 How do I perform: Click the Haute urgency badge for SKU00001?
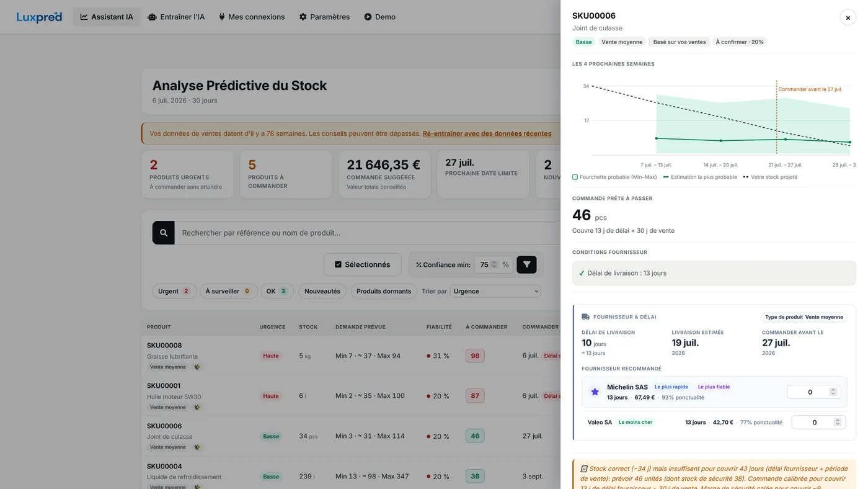[x=271, y=396]
